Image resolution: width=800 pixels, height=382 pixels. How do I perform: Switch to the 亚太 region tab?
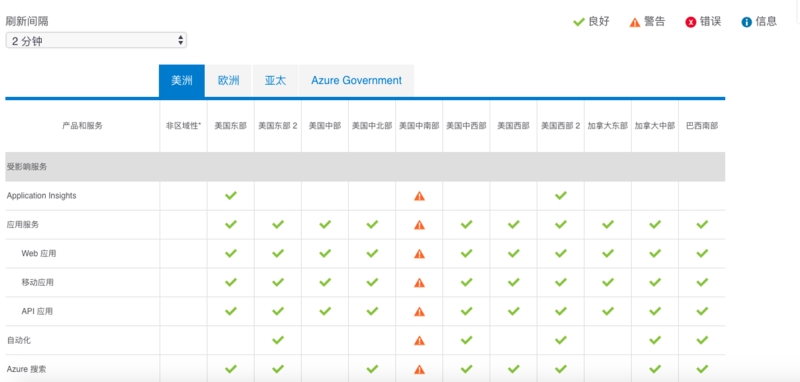[276, 81]
